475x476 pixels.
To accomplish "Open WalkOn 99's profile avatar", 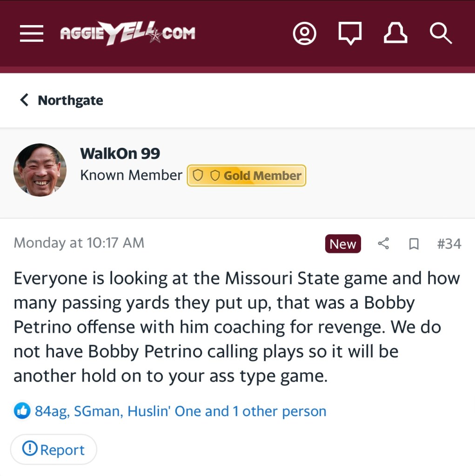I will 40,170.
